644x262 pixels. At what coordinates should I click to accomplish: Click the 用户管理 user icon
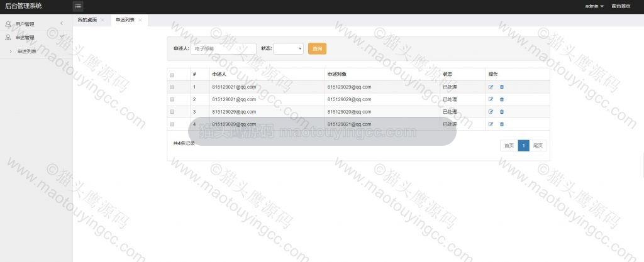click(8, 25)
